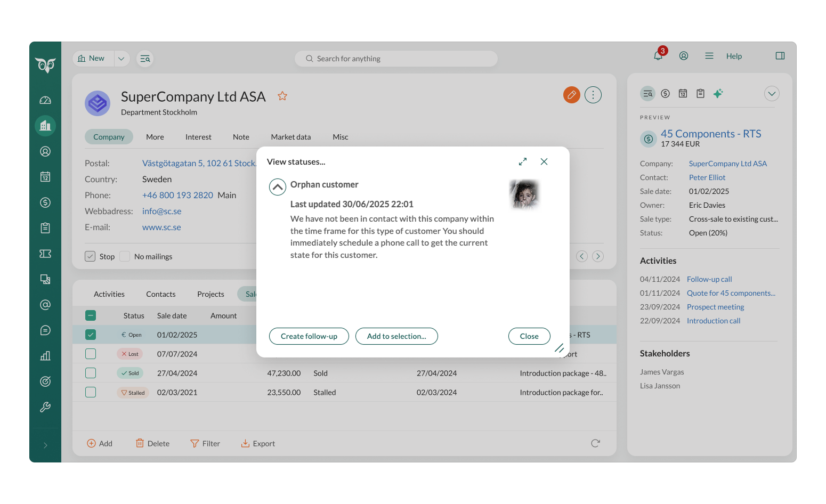Click the Search for anything field
826x504 pixels.
click(396, 59)
